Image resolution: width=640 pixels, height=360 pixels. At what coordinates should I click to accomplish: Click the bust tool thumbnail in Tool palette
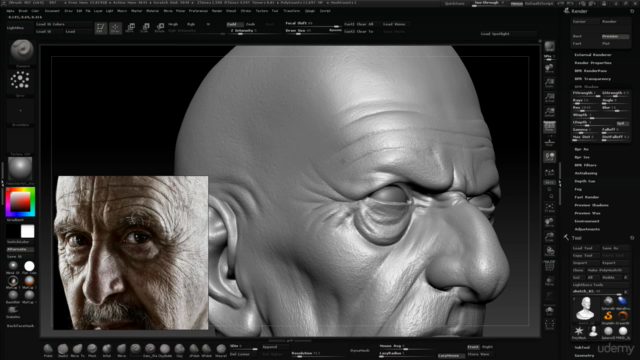coord(585,309)
